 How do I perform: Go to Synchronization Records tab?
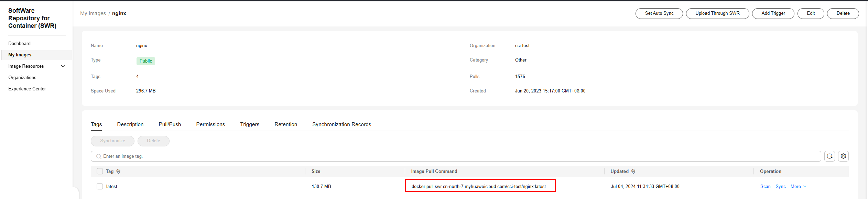click(x=341, y=124)
